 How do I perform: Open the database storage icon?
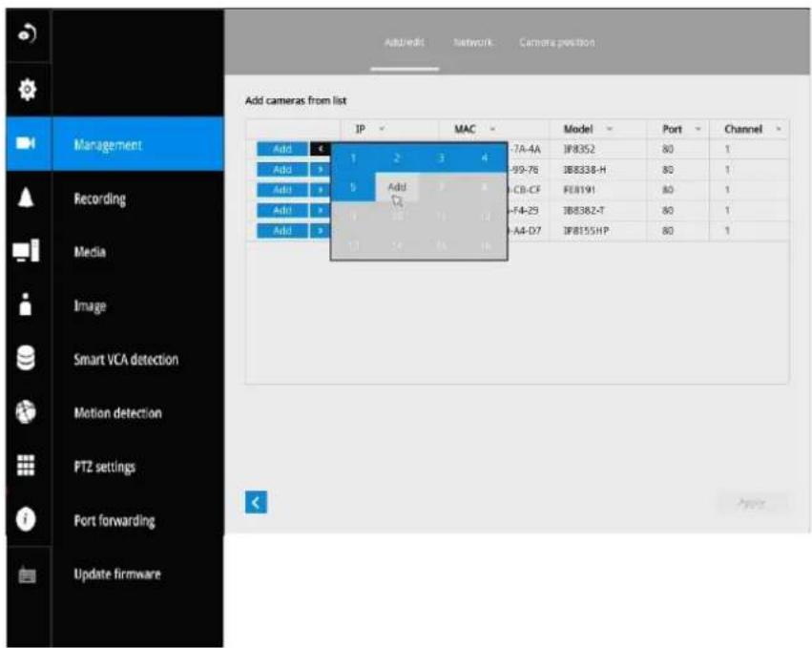click(x=26, y=358)
